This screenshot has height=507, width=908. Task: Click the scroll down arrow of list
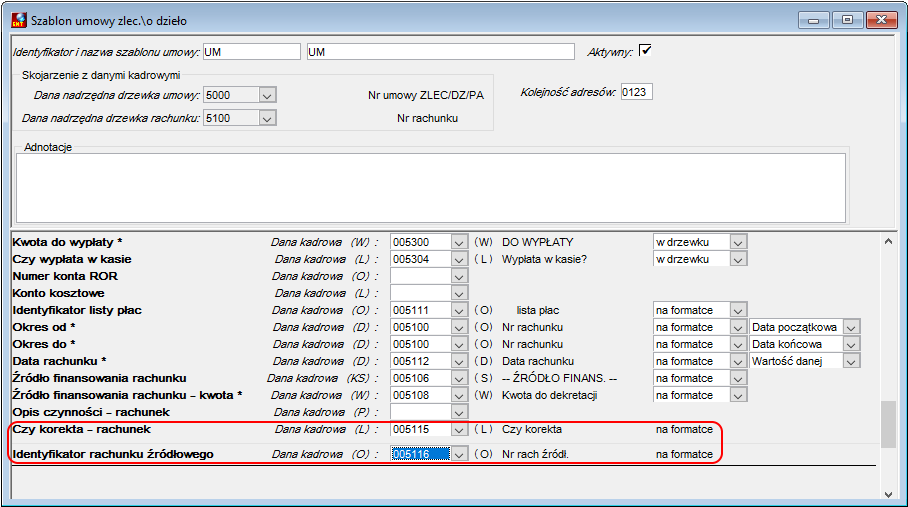tap(888, 494)
